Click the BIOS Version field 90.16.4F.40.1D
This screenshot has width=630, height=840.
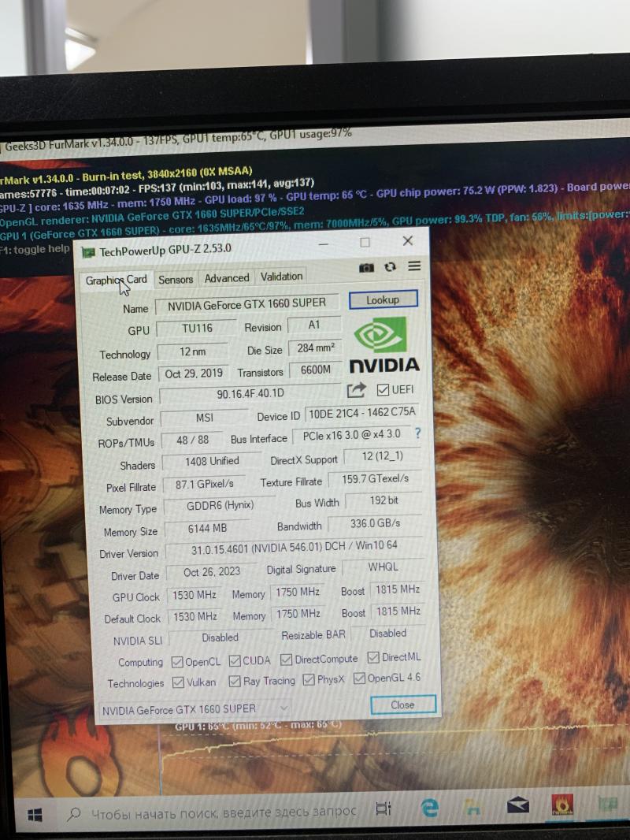250,394
